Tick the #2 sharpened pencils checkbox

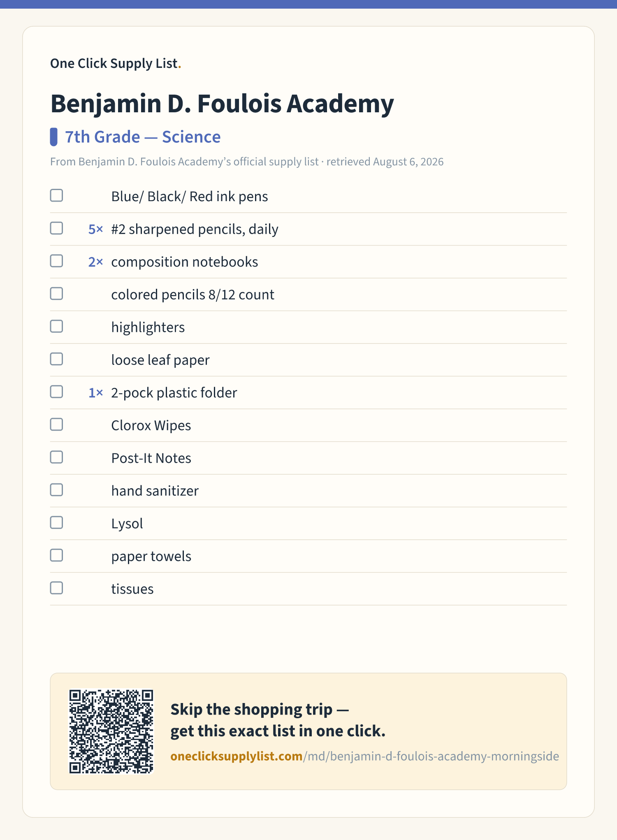pos(56,228)
